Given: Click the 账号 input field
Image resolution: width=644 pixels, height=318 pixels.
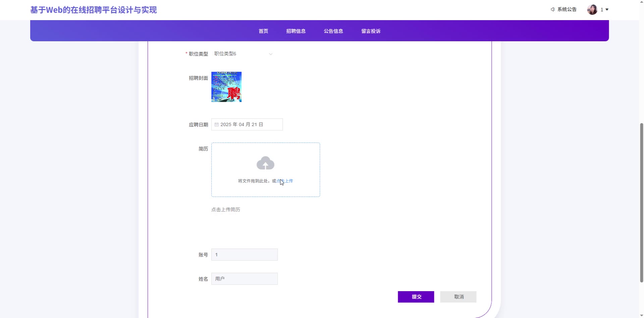Looking at the screenshot, I should pos(245,255).
